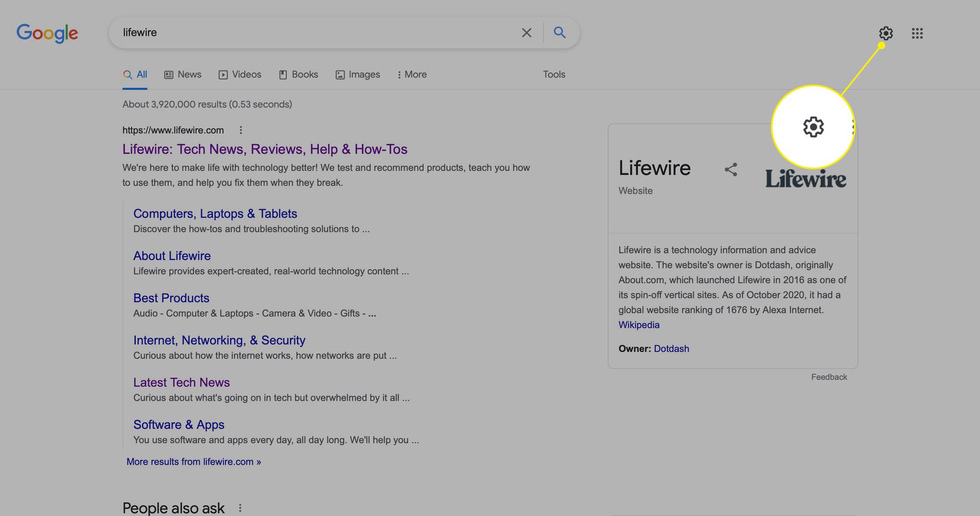This screenshot has width=980, height=516.
Task: Click the Website subtitle under Lifewire
Action: click(x=636, y=191)
